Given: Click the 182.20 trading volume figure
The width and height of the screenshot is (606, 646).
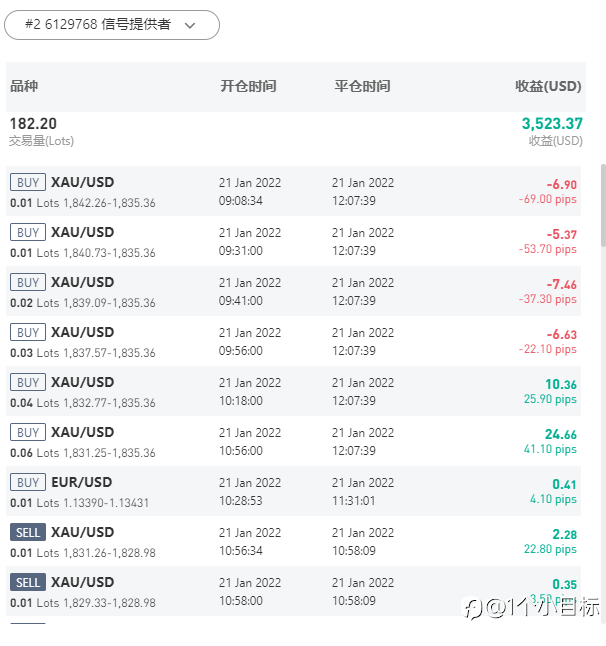Looking at the screenshot, I should pyautogui.click(x=33, y=124).
